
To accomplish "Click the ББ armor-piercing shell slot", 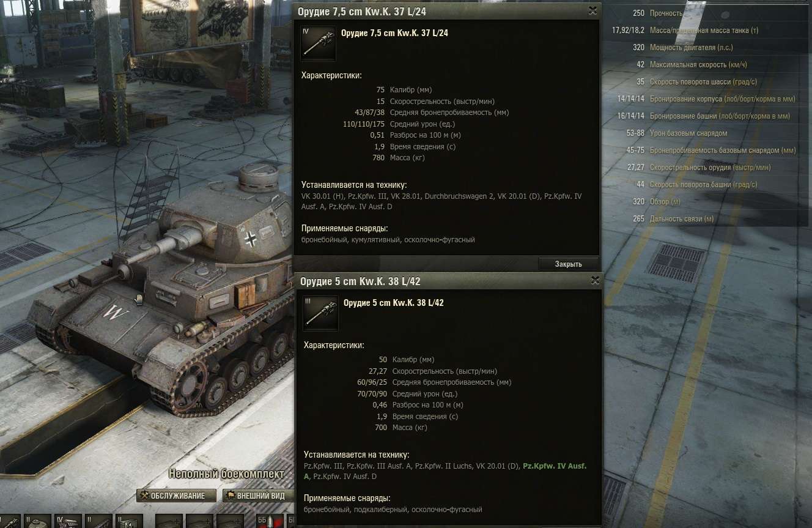I will (270, 521).
